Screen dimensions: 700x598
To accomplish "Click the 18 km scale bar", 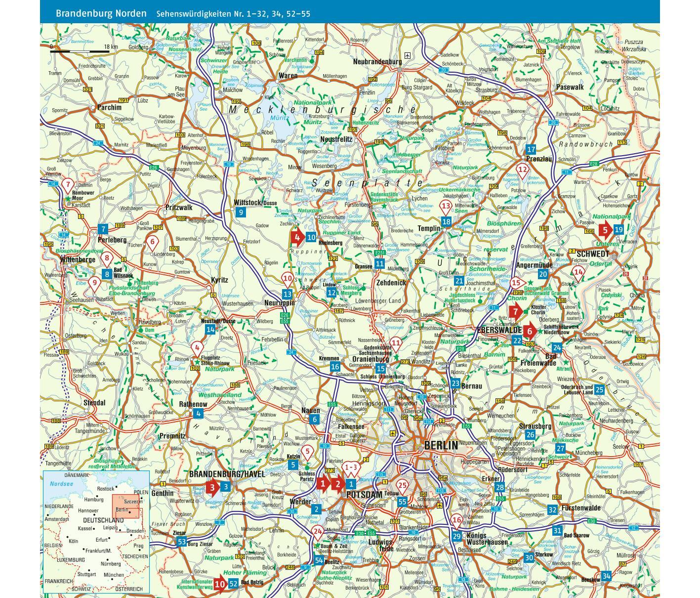I will pos(80,50).
